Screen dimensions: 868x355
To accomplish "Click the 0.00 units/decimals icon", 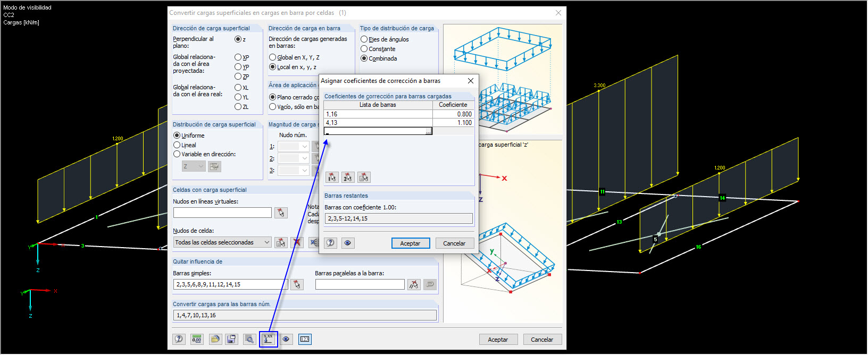I will click(197, 339).
